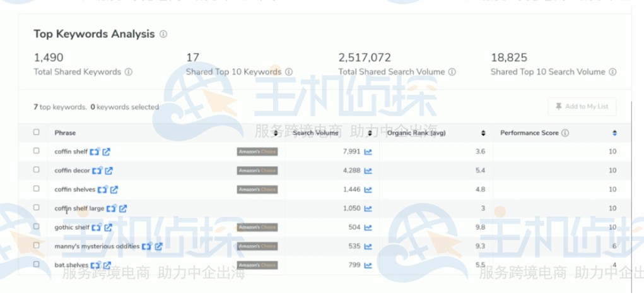Sort table by Search Volume arrows

pyautogui.click(x=370, y=133)
